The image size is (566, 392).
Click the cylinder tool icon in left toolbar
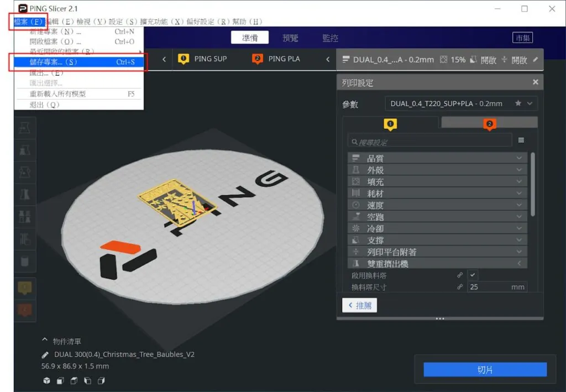[24, 261]
